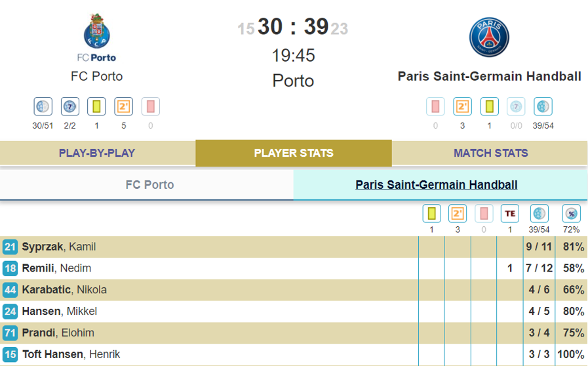
Task: Show FC Porto team player stats
Action: [x=149, y=185]
